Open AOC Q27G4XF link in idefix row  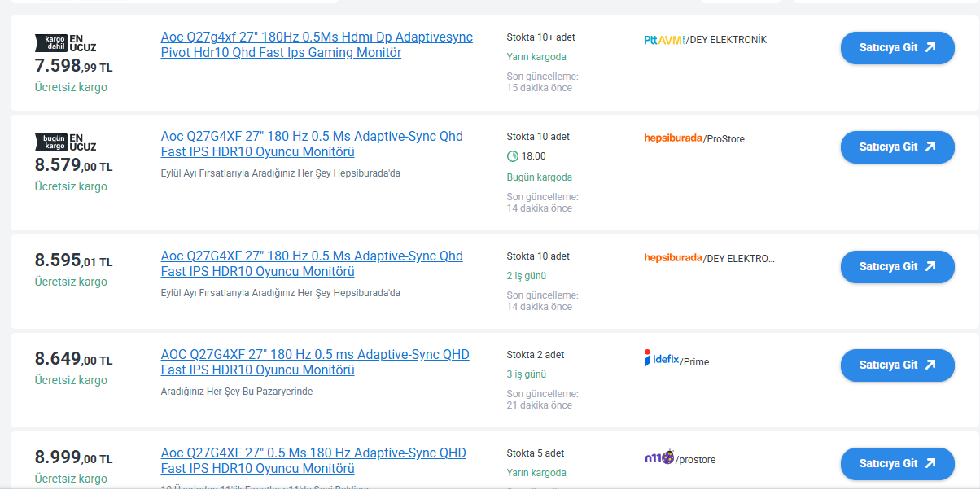tap(315, 362)
